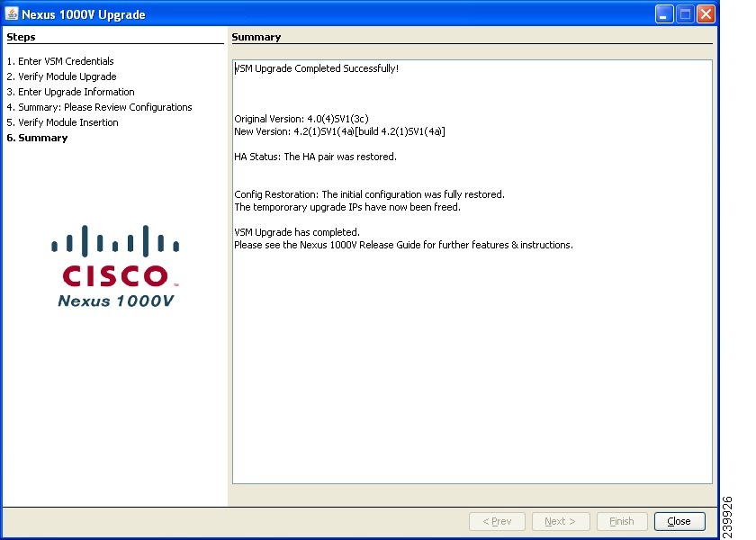Select step 2 Verify Module Upgrade
This screenshot has width=756, height=540.
point(62,76)
